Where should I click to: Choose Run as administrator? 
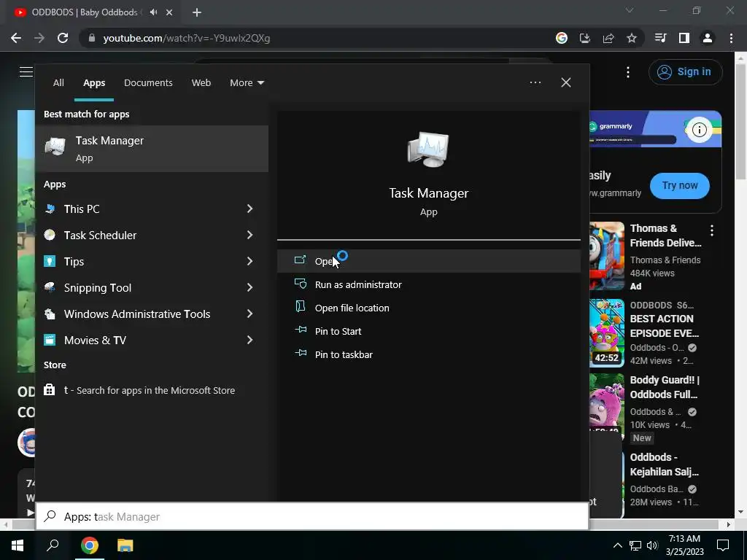(x=429, y=284)
